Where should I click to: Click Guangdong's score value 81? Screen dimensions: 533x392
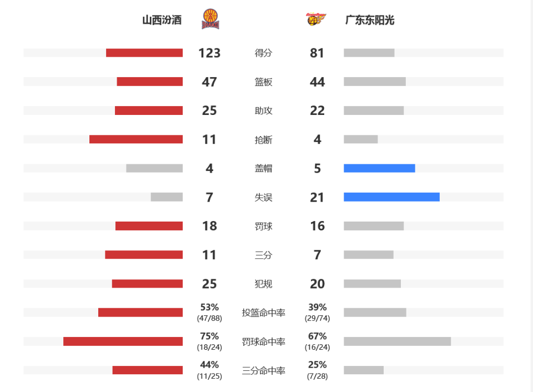pyautogui.click(x=317, y=53)
